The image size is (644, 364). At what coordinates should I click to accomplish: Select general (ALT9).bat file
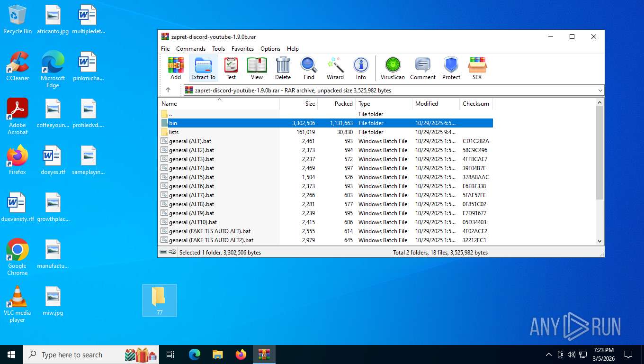click(x=326, y=213)
